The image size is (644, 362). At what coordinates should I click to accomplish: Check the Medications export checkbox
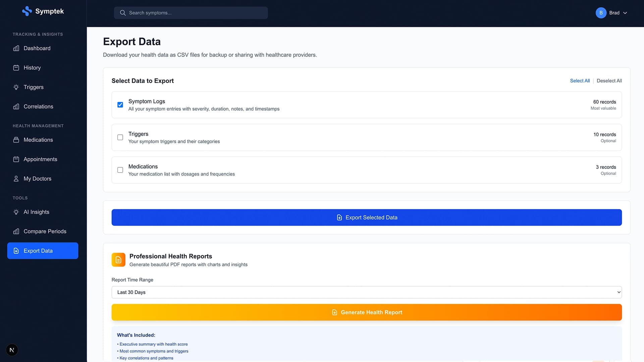point(120,170)
